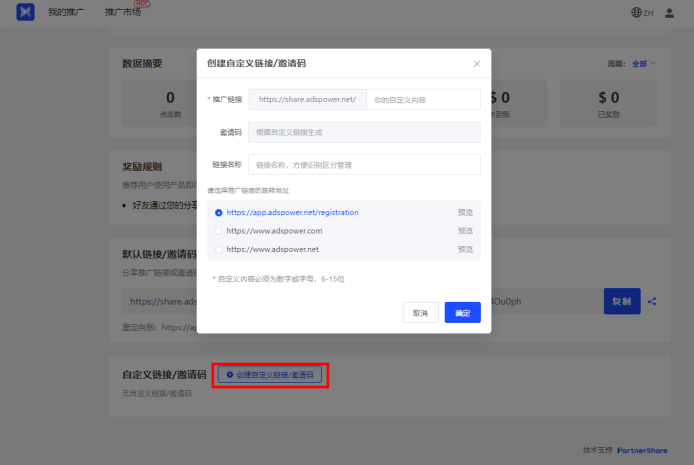Click the https://share.adspower.net/ prefix text
The image size is (694, 465).
(307, 100)
